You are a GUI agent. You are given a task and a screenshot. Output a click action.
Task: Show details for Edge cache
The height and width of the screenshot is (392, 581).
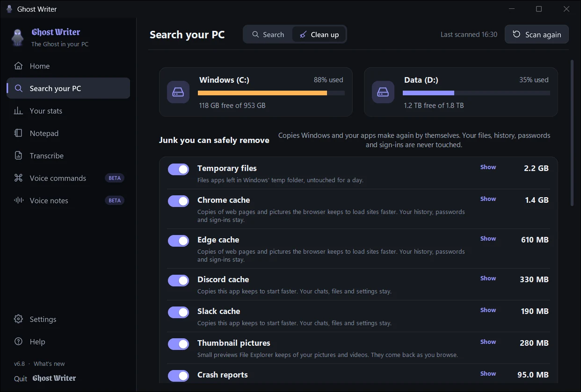click(x=488, y=238)
